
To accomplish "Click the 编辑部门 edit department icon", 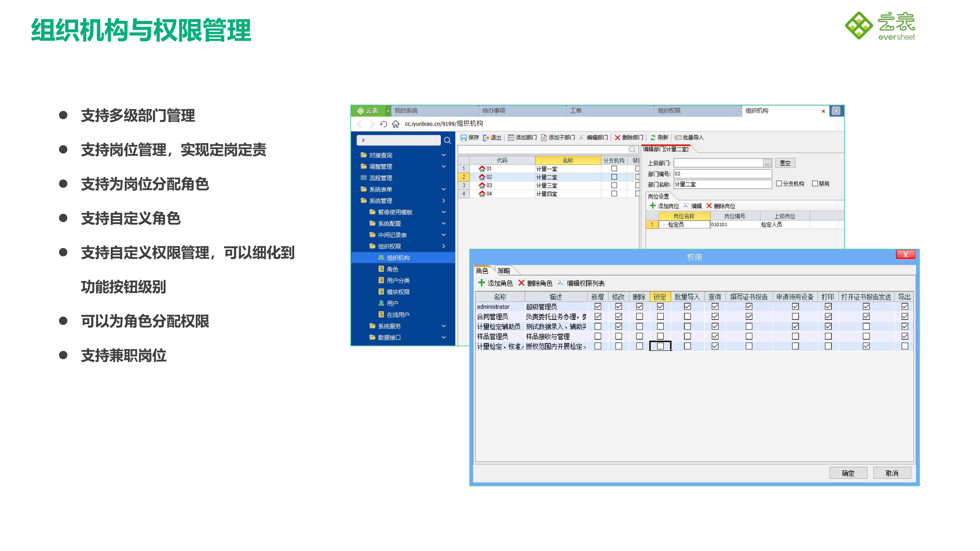I will tap(581, 137).
